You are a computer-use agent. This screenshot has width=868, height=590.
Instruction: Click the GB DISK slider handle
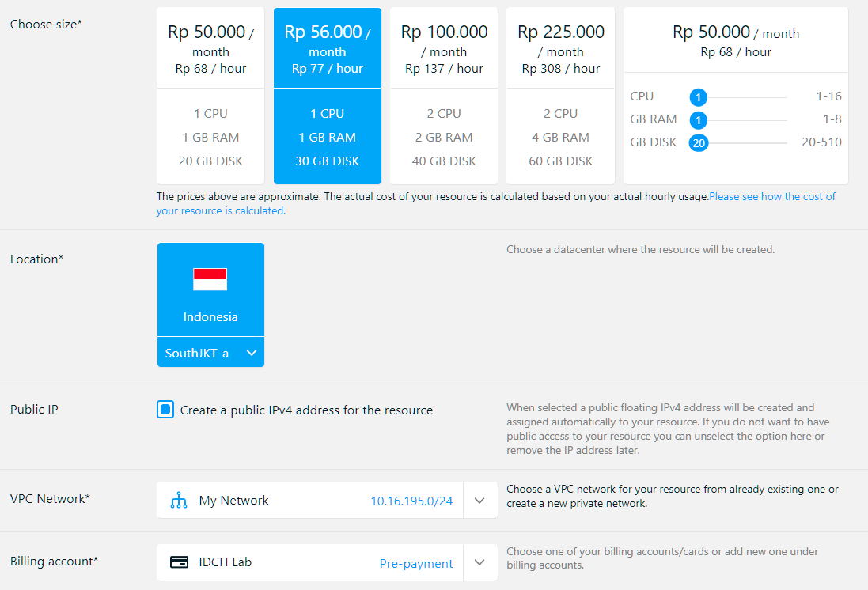pos(698,143)
